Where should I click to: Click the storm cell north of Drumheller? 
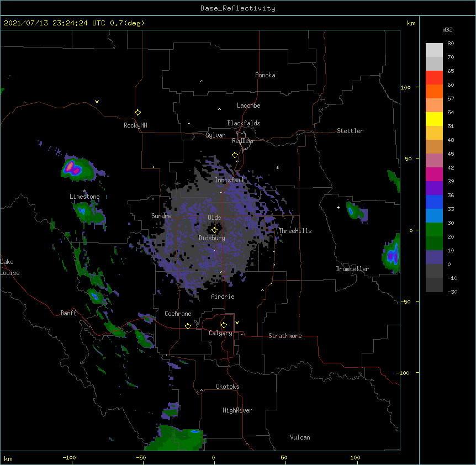[x=357, y=211]
